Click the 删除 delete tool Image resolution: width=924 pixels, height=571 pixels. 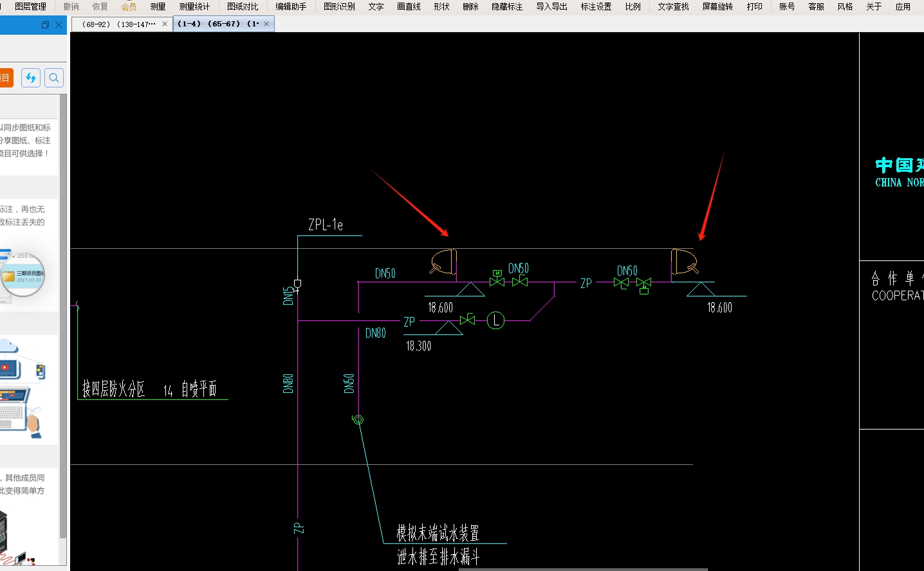tap(470, 6)
